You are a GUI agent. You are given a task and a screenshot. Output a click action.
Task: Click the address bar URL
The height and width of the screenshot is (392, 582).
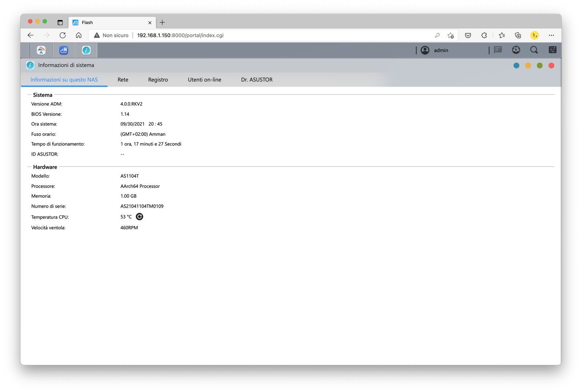[180, 35]
